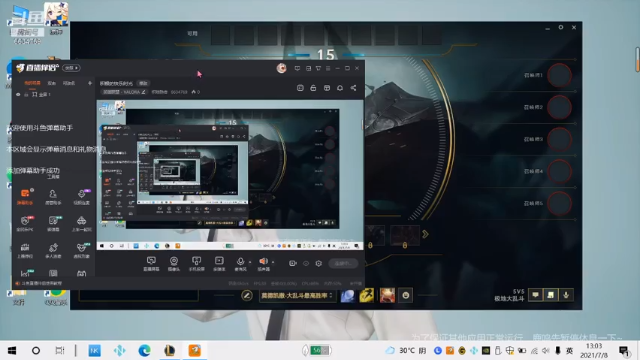Viewport: 640px width, 360px height.
Task: Open the Windows Start menu
Action: pos(12,350)
